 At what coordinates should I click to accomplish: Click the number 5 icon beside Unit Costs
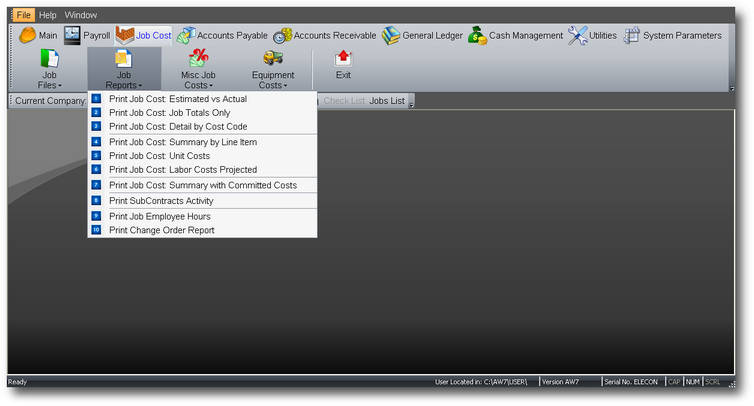pyautogui.click(x=96, y=156)
